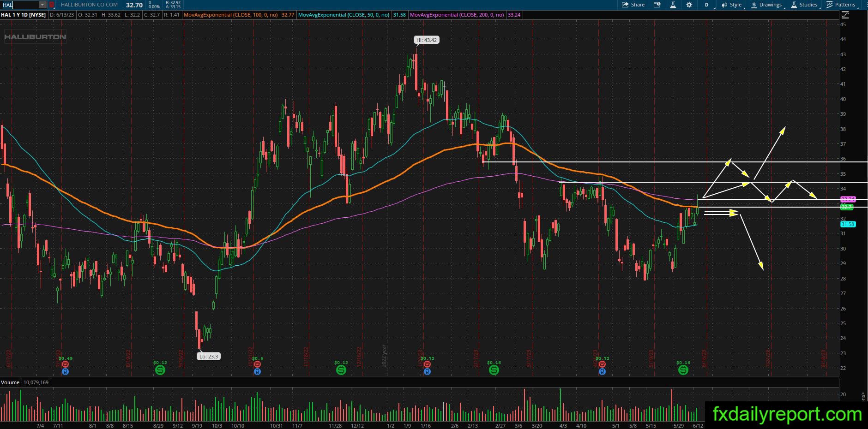Open the Style menu
This screenshot has height=429, width=868.
[731, 5]
